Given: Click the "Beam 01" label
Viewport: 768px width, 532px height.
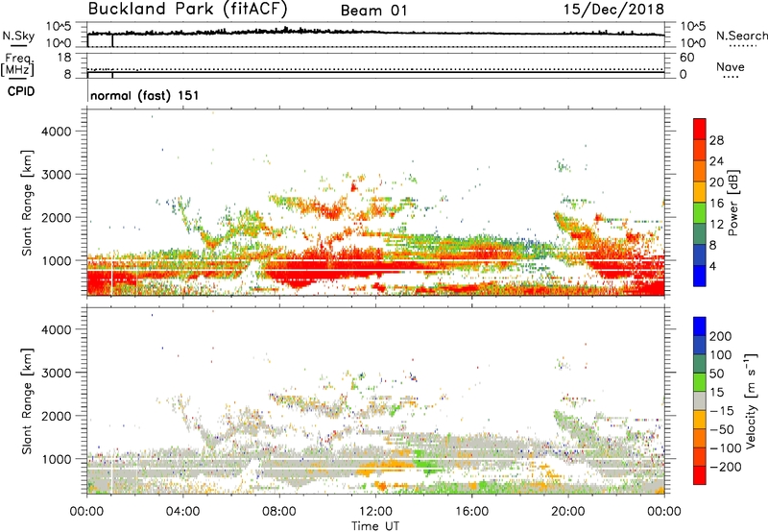Looking at the screenshot, I should point(373,11).
